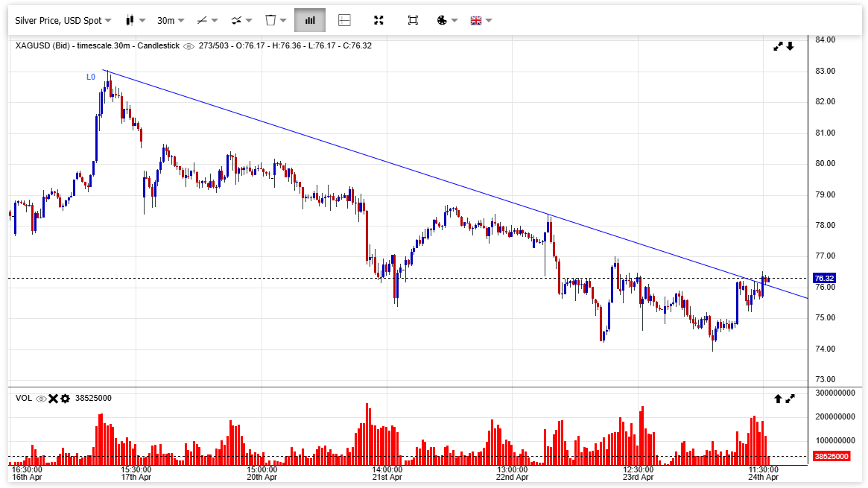This screenshot has height=488, width=868.
Task: Open the candlestick chart type dropdown
Action: tap(135, 20)
